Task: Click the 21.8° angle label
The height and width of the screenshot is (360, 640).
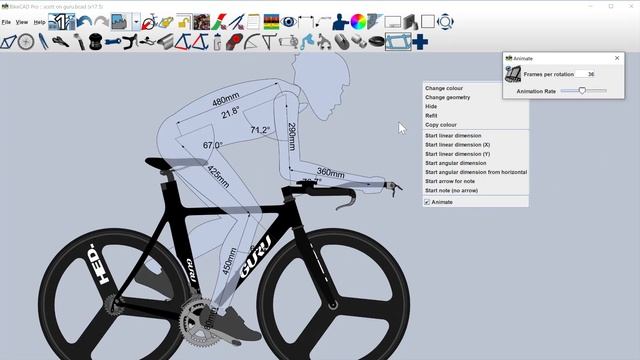Action: 230,112
